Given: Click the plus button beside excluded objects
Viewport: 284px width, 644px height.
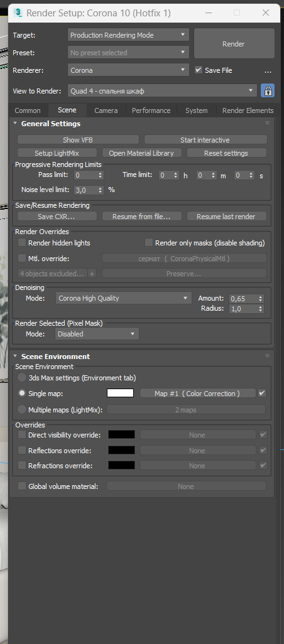Looking at the screenshot, I should (x=92, y=274).
